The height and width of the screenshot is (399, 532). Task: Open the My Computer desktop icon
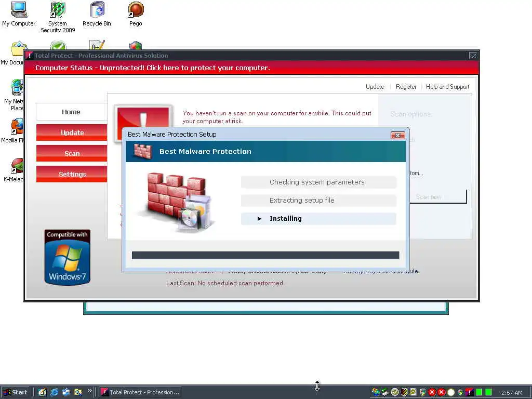pos(19,14)
